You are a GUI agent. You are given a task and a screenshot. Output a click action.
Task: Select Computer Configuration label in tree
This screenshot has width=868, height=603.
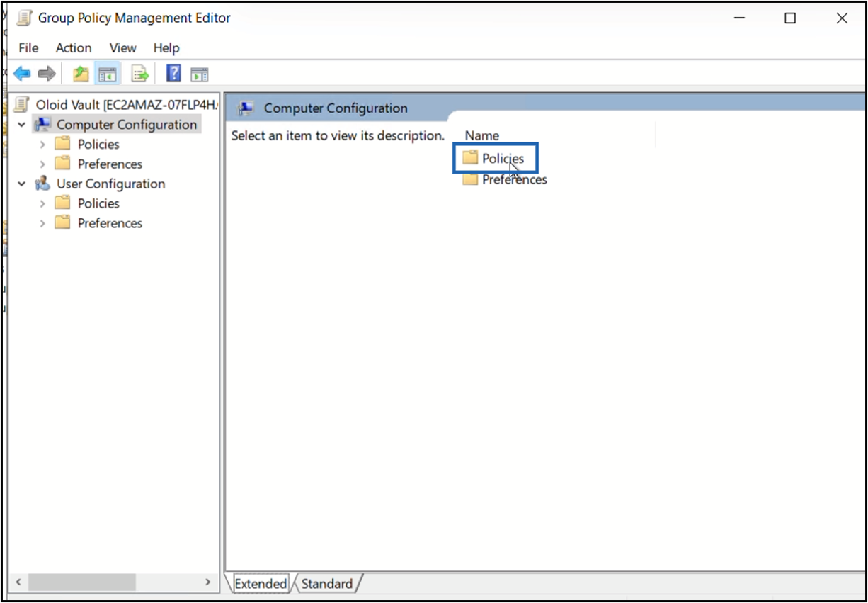click(127, 124)
